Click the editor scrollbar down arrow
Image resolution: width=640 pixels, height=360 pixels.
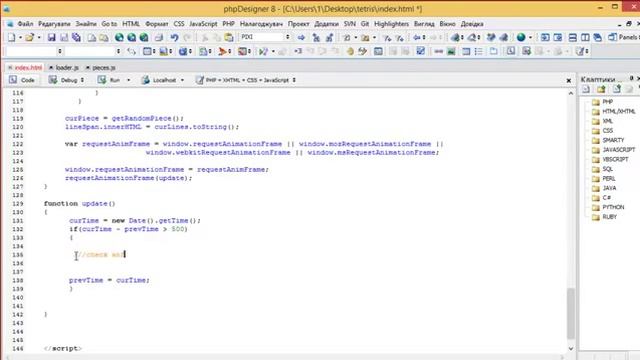pyautogui.click(x=571, y=349)
